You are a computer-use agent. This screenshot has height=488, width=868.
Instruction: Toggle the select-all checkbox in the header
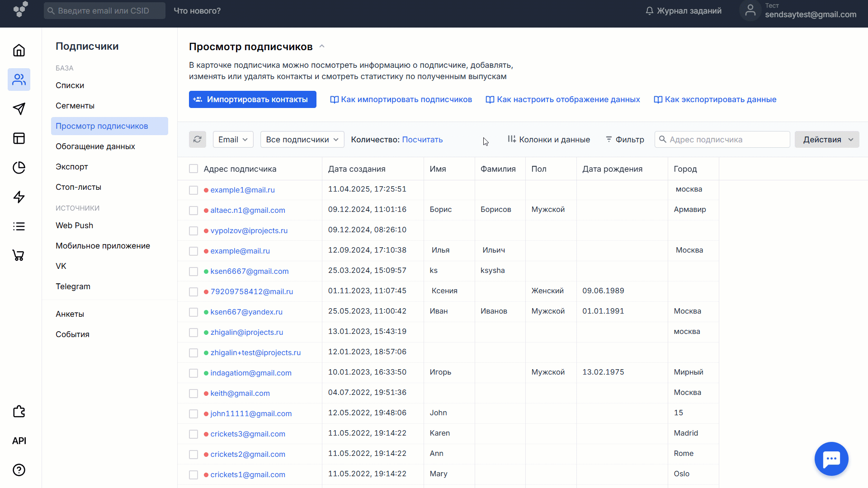[193, 169]
